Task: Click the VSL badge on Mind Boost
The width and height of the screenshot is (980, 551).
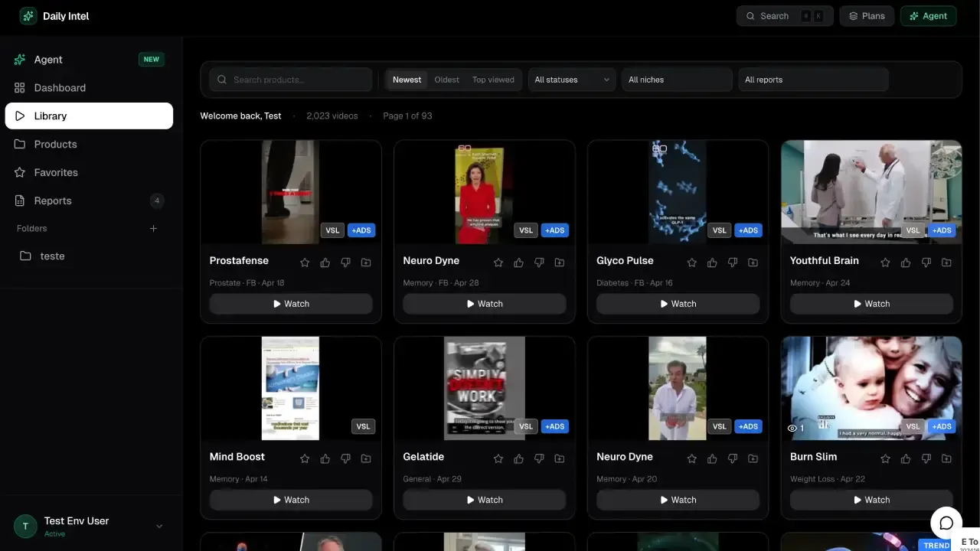Action: click(364, 426)
